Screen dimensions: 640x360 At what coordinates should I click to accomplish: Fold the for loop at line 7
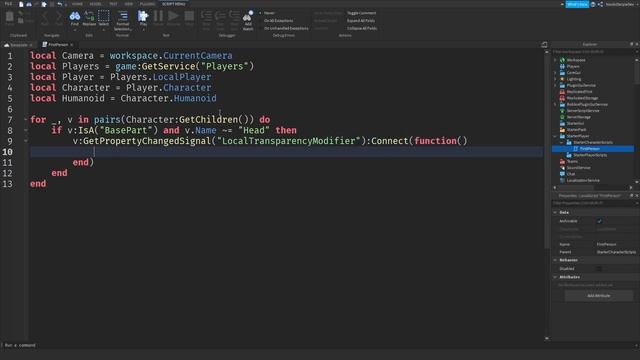26,120
